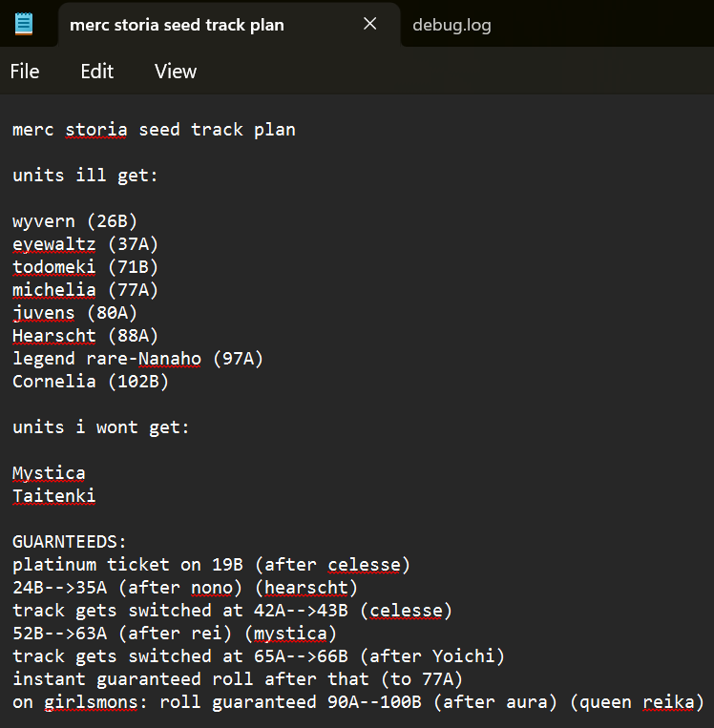
Task: Switch to the debug.log tab
Action: 451,25
